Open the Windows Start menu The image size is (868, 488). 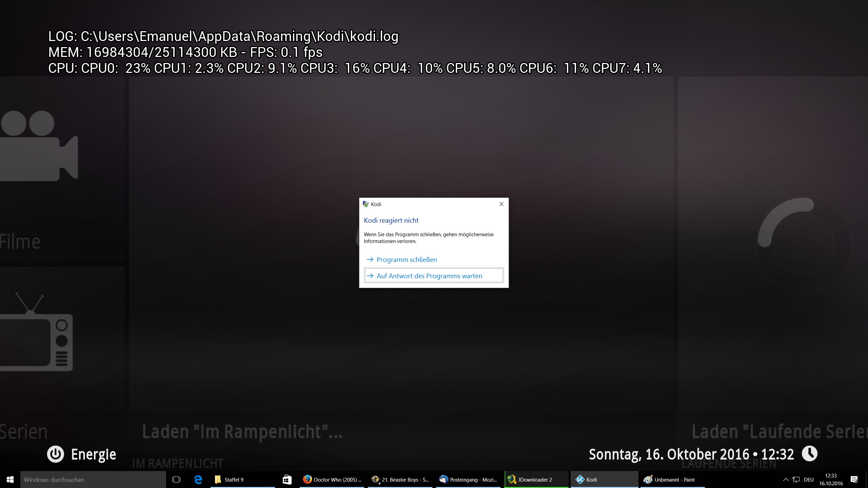pos(10,480)
